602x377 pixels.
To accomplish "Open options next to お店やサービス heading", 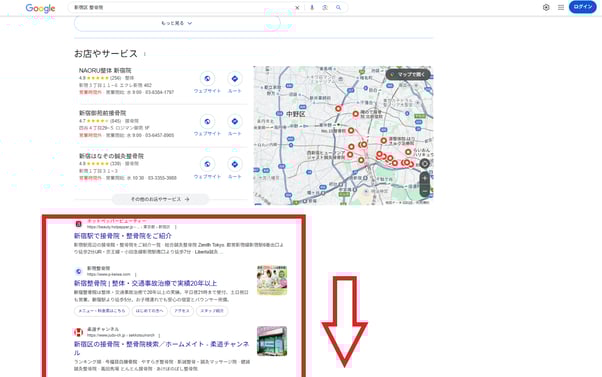I will 145,54.
